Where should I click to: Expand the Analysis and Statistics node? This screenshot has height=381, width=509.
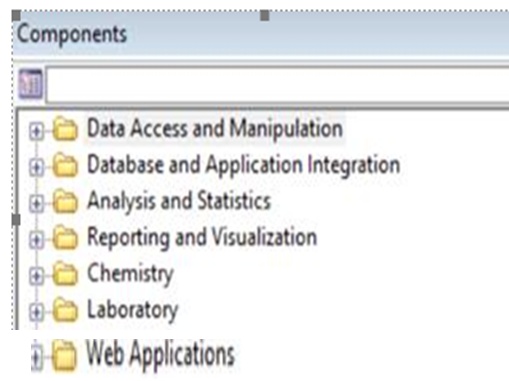click(36, 203)
